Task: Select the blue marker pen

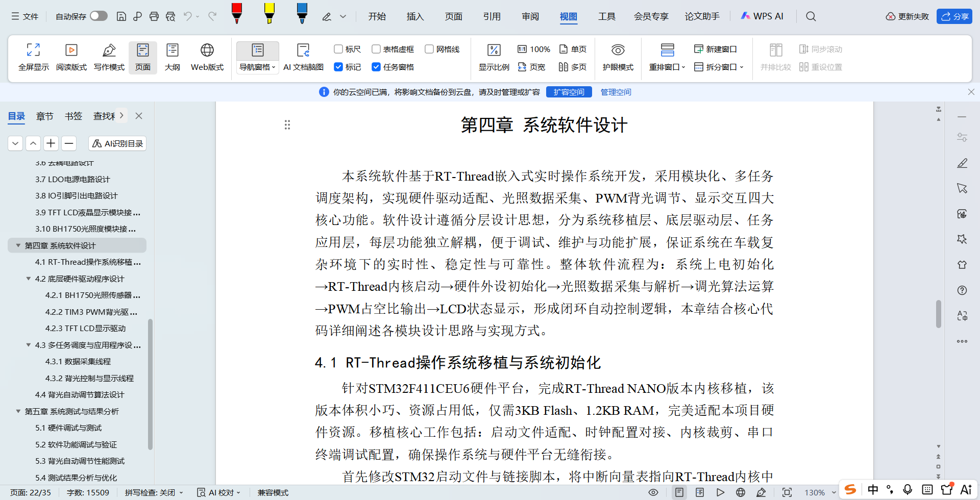Action: click(302, 13)
